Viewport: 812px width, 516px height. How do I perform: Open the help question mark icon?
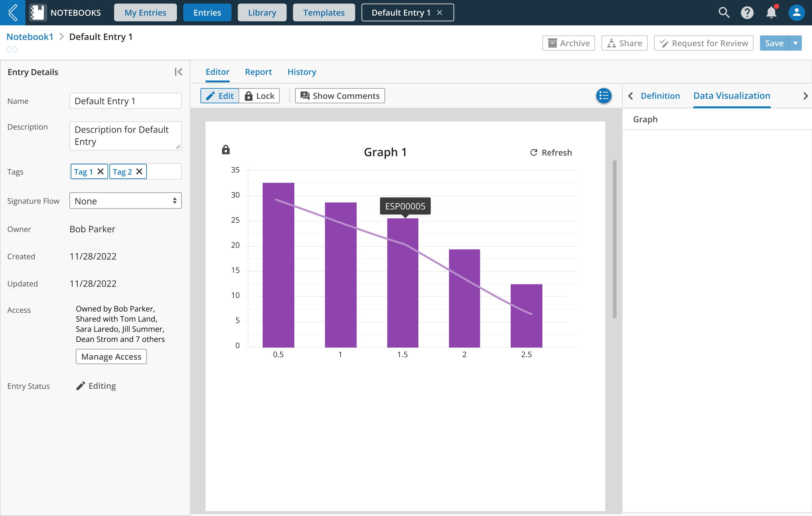pyautogui.click(x=747, y=12)
